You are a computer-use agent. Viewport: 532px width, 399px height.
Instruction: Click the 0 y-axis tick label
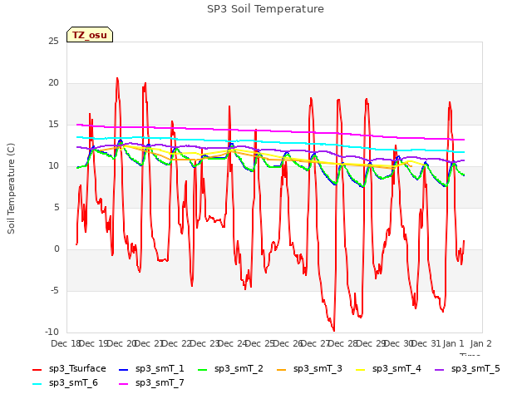[x=57, y=249]
